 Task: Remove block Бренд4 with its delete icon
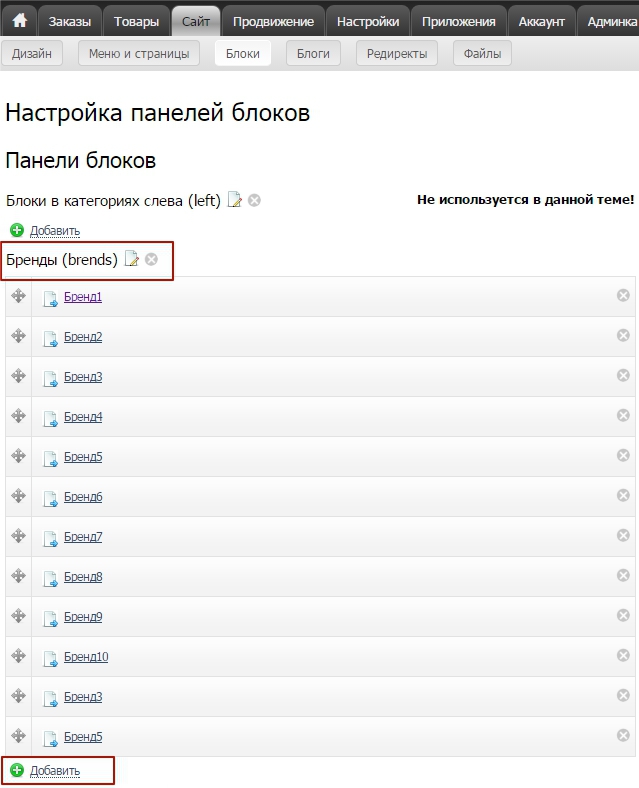click(x=623, y=415)
